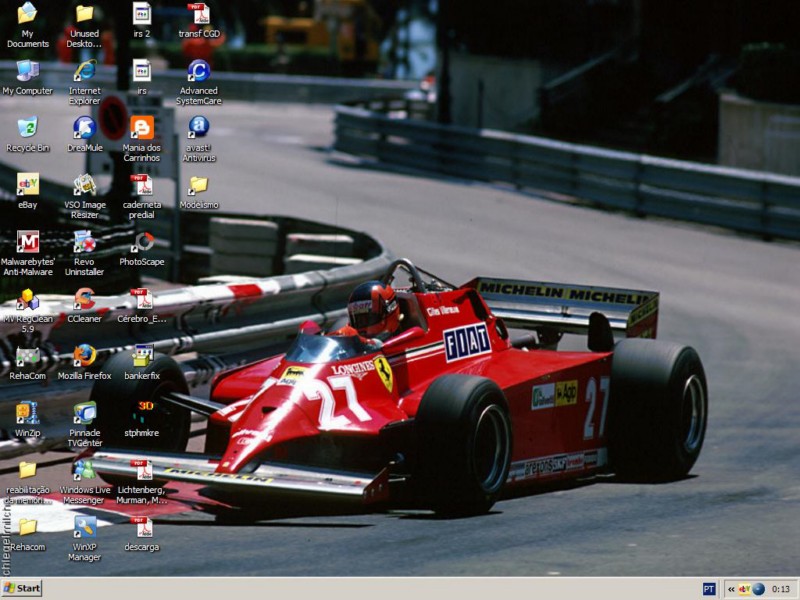The height and width of the screenshot is (600, 800).
Task: Open the Advanced SystemCare shortcut
Action: 199,71
